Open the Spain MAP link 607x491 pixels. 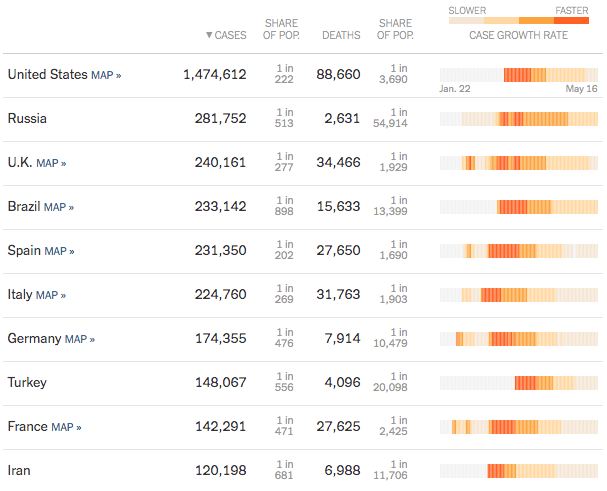(x=59, y=251)
